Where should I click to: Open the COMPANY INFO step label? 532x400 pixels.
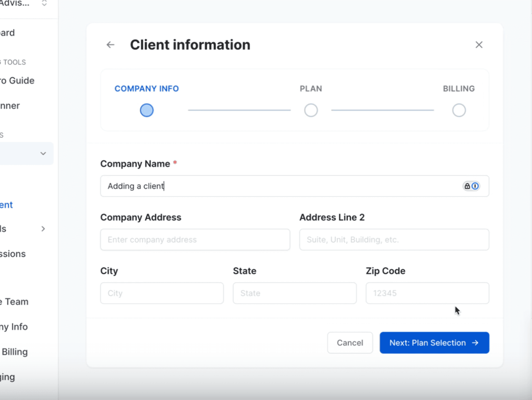(x=146, y=89)
